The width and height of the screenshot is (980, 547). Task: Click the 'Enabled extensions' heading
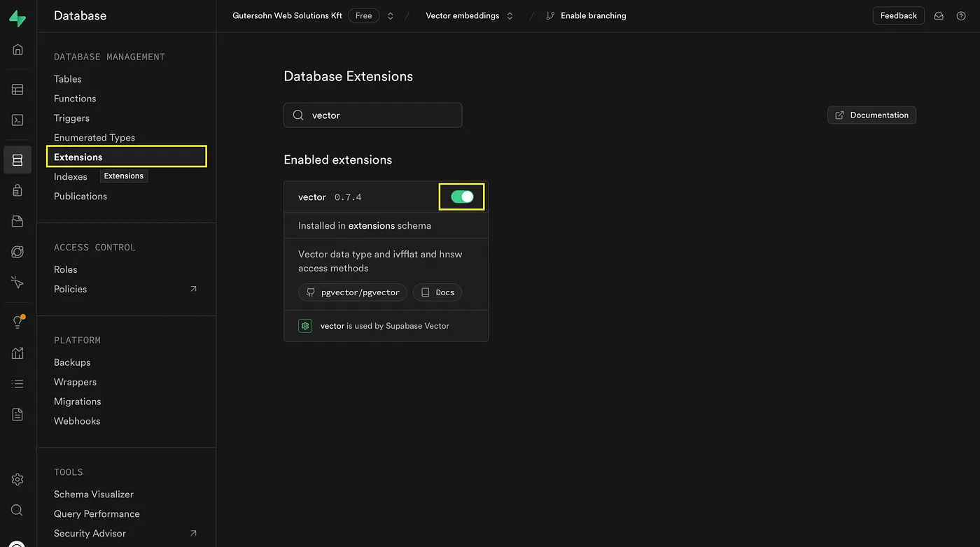(338, 160)
